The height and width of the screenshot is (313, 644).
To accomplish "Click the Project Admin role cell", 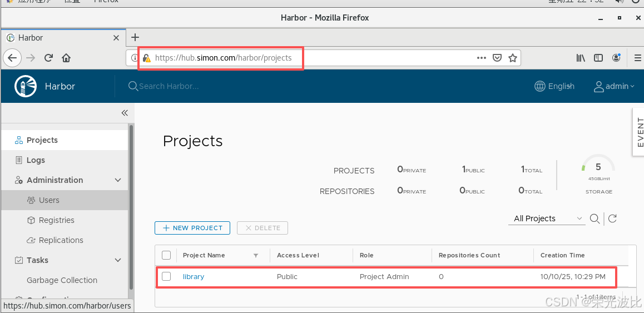I will (384, 277).
